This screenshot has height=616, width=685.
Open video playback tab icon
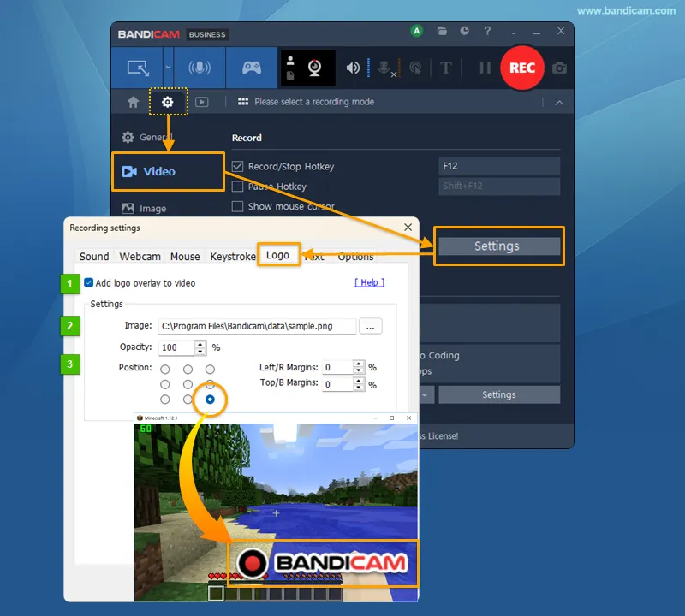click(201, 102)
